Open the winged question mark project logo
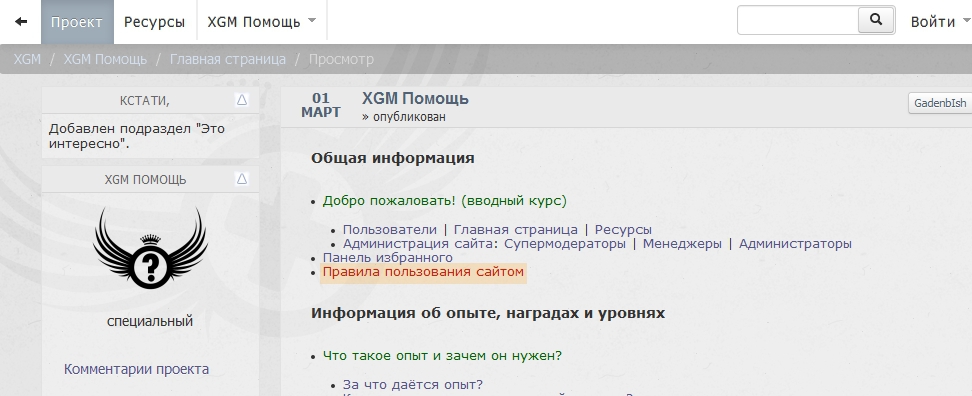This screenshot has height=396, width=972. point(150,248)
